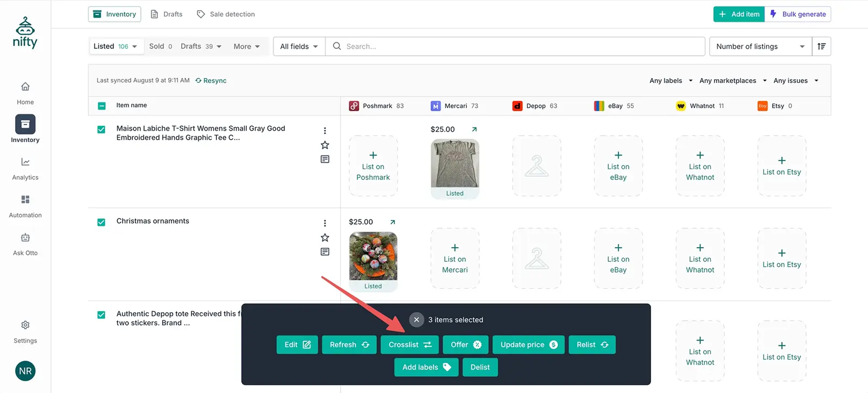This screenshot has width=868, height=393.
Task: Open the NR user avatar menu
Action: (25, 371)
